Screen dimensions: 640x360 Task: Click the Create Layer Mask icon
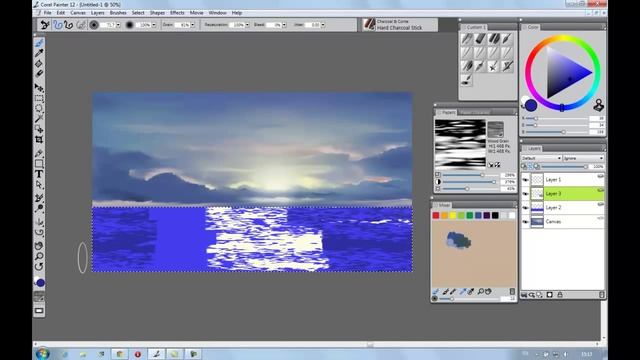[x=549, y=295]
